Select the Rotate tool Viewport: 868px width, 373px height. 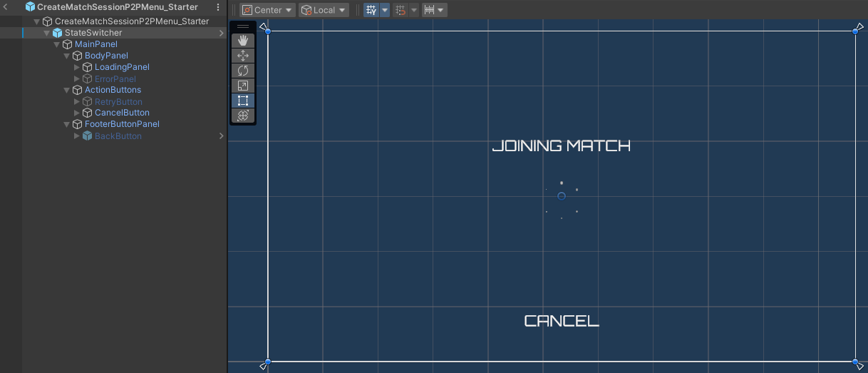click(243, 71)
